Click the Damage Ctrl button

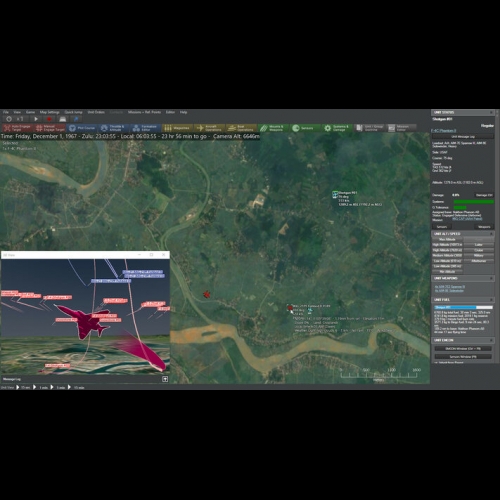[x=484, y=195]
